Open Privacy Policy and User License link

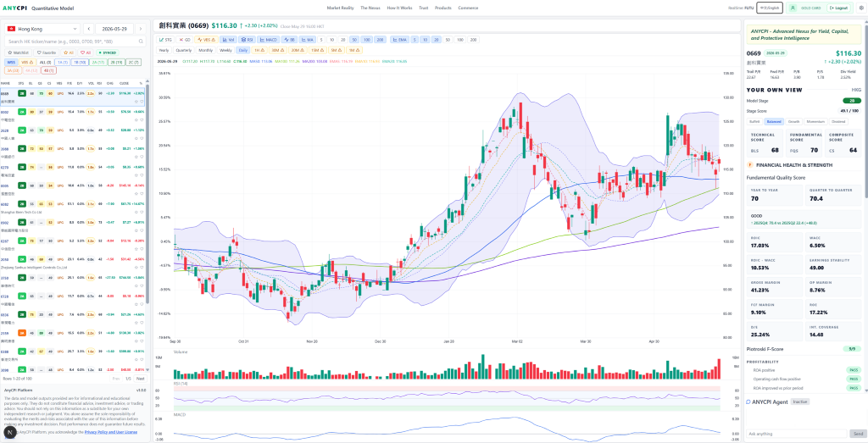(x=111, y=432)
